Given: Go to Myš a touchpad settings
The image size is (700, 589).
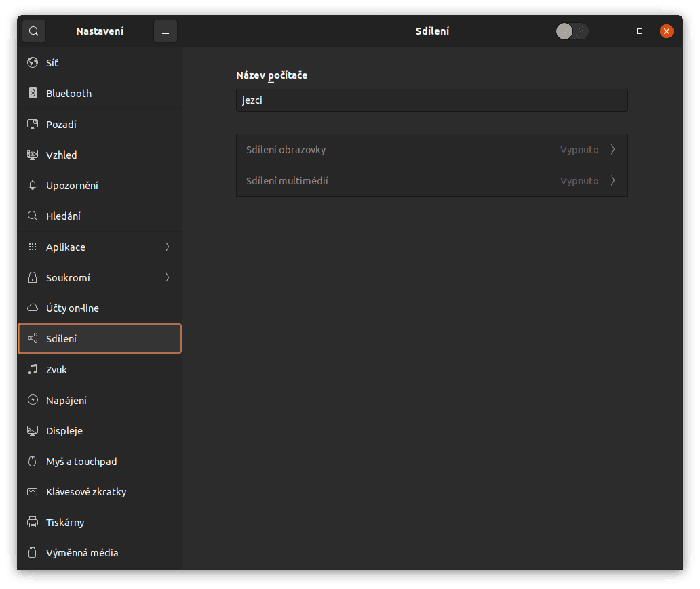Looking at the screenshot, I should click(81, 462).
